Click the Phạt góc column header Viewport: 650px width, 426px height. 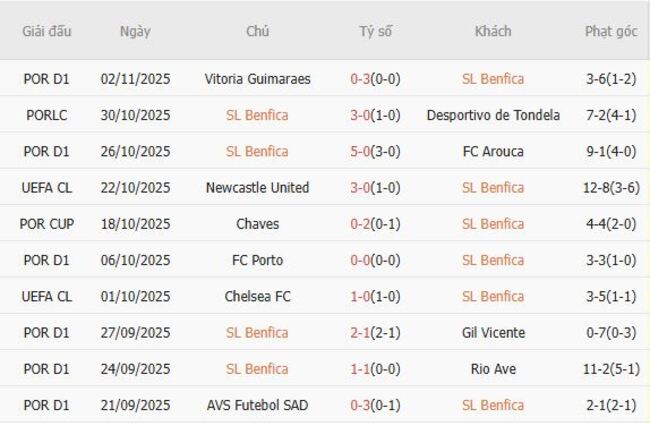(611, 31)
